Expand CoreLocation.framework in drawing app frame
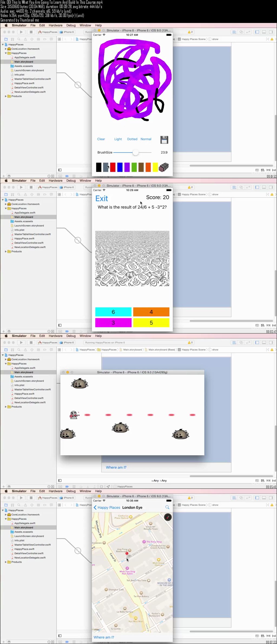 [x=6, y=49]
